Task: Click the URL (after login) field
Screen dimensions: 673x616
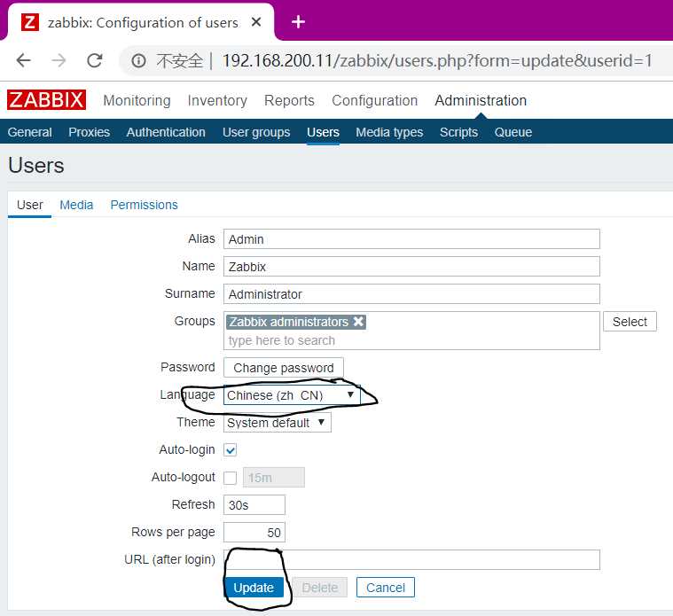Action: pos(411,560)
